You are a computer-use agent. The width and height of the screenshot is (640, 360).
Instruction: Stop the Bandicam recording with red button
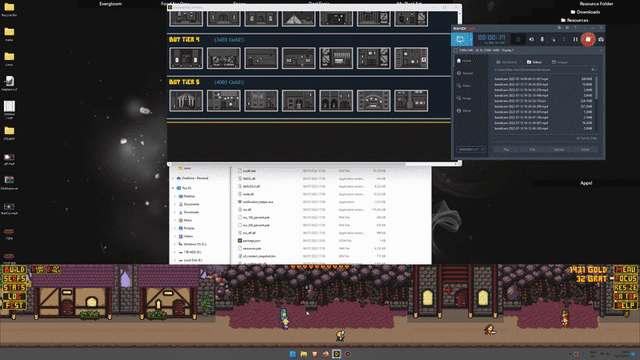coord(588,39)
